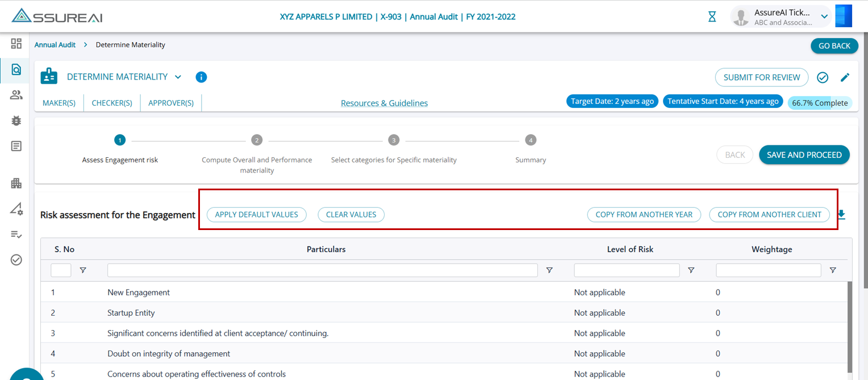
Task: Click the Target Date: 2 years ago badge
Action: click(x=612, y=101)
